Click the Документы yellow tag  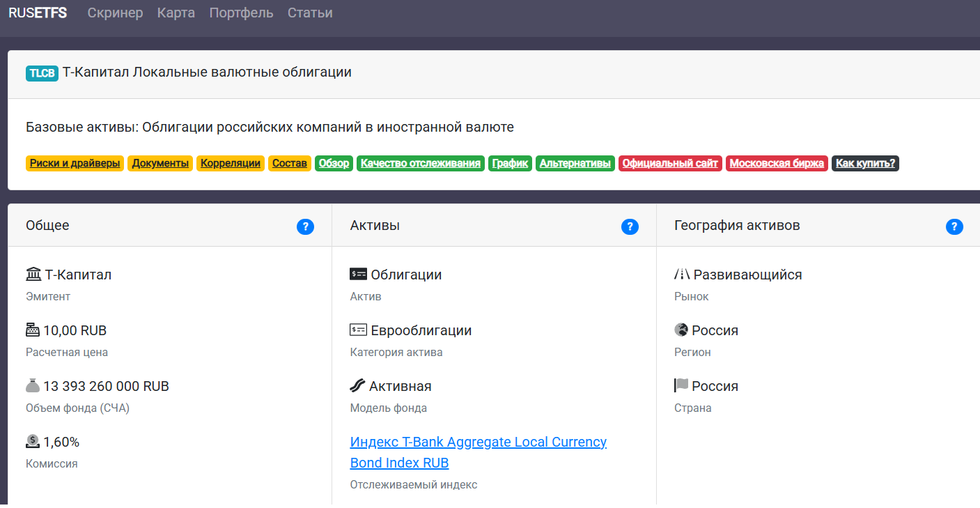click(160, 164)
